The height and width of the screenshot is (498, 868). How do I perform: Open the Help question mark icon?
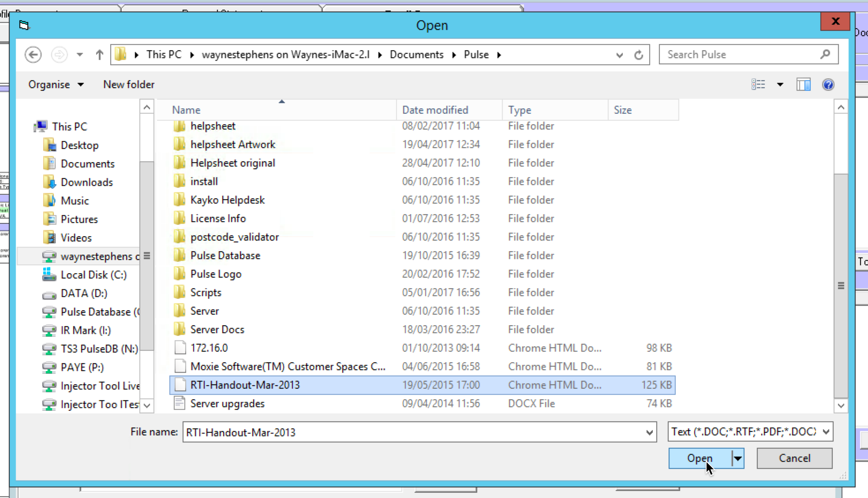[828, 84]
